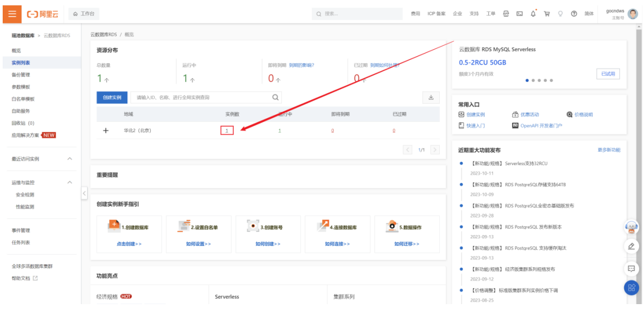Open 全球多活数据库集群 in the sidebar
Image resolution: width=644 pixels, height=310 pixels.
tap(32, 266)
